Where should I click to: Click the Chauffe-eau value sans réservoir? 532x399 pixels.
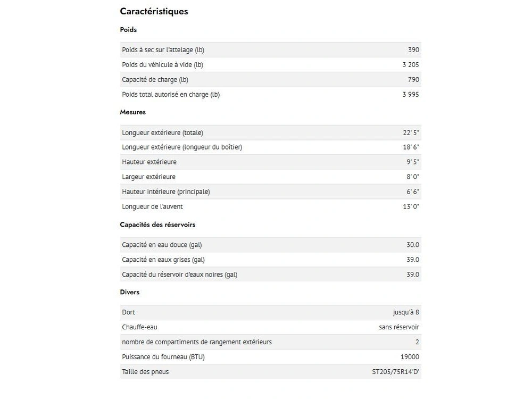pos(399,327)
